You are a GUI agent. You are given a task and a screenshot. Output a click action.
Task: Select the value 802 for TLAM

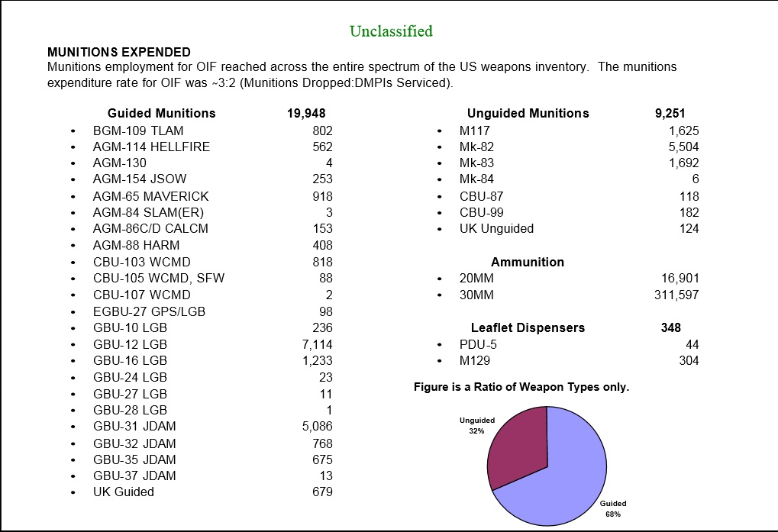click(x=322, y=131)
